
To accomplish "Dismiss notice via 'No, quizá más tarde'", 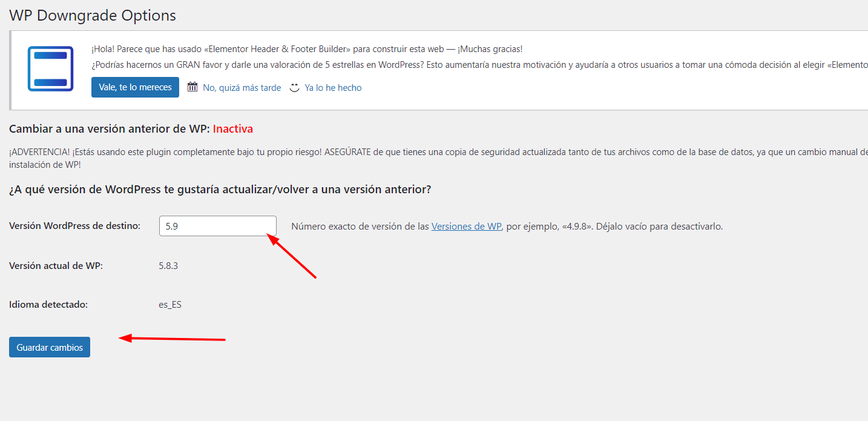I will point(242,88).
